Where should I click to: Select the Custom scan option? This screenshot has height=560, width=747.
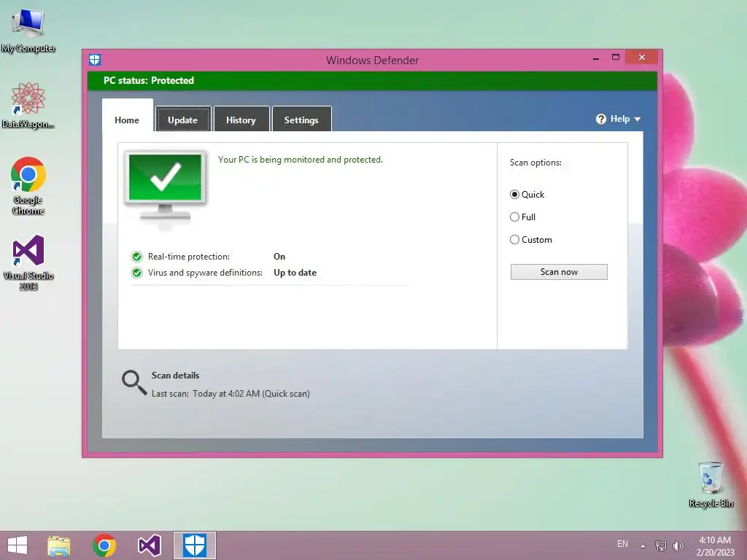531,239
